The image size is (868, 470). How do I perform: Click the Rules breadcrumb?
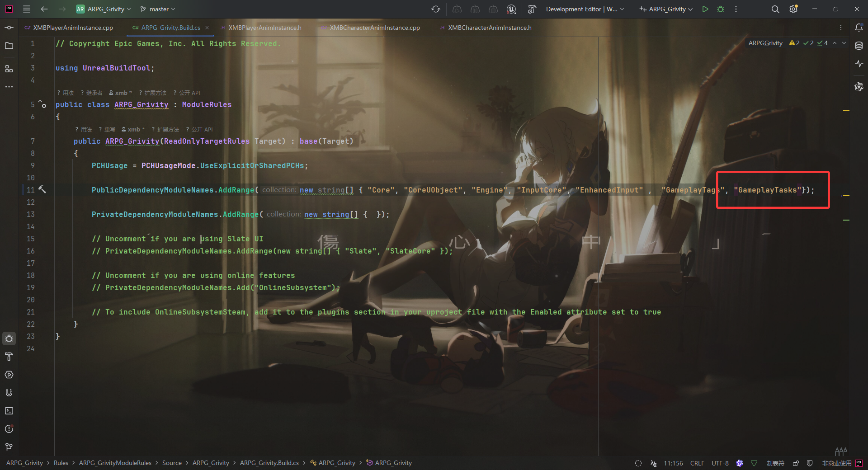61,463
